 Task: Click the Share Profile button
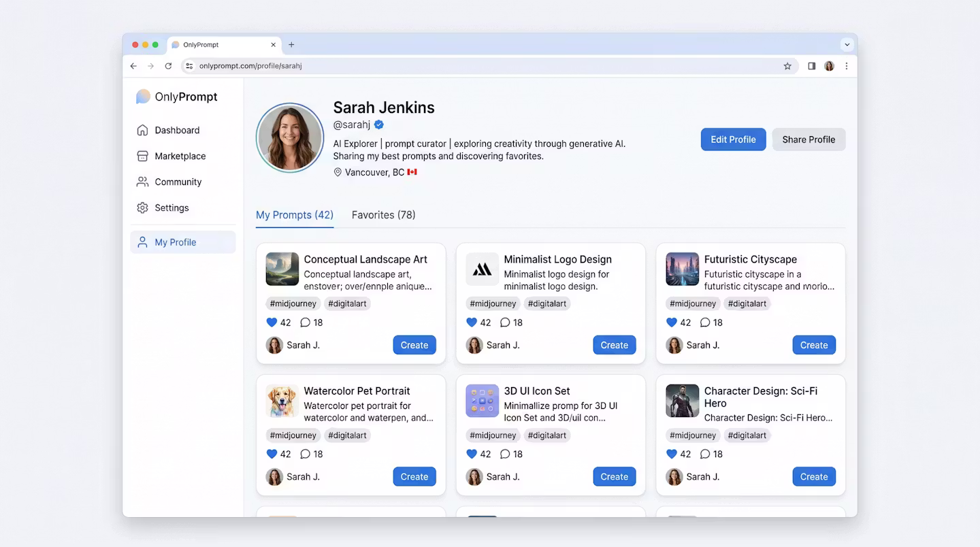(x=808, y=139)
